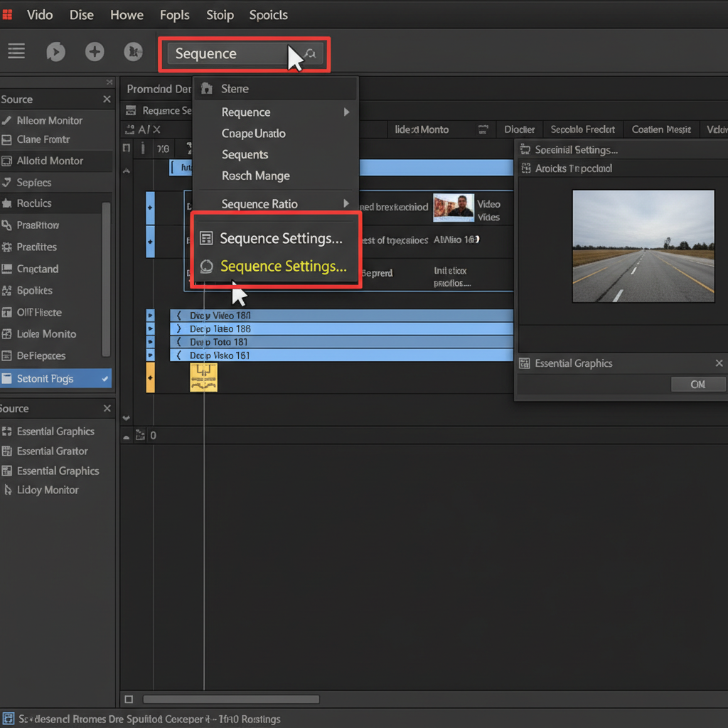The image size is (728, 728).
Task: Click the icon beside Sepfecs
Action: [6, 183]
